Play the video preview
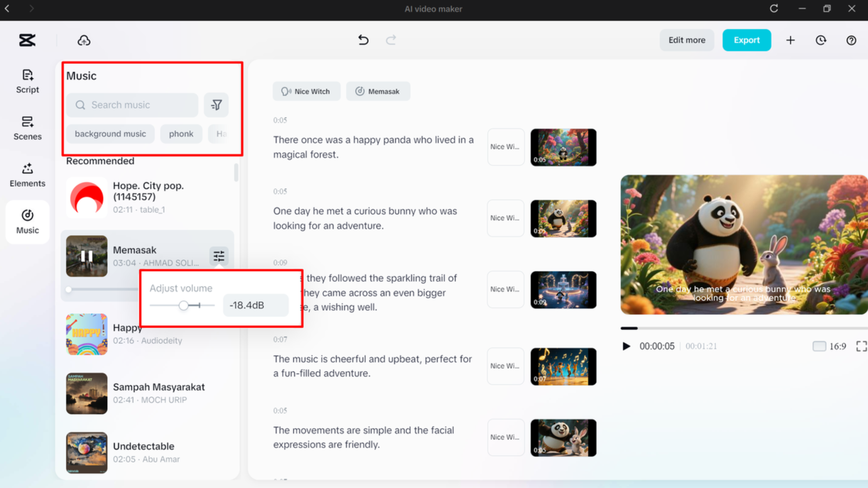Screen dimensions: 868x488 tap(626, 346)
